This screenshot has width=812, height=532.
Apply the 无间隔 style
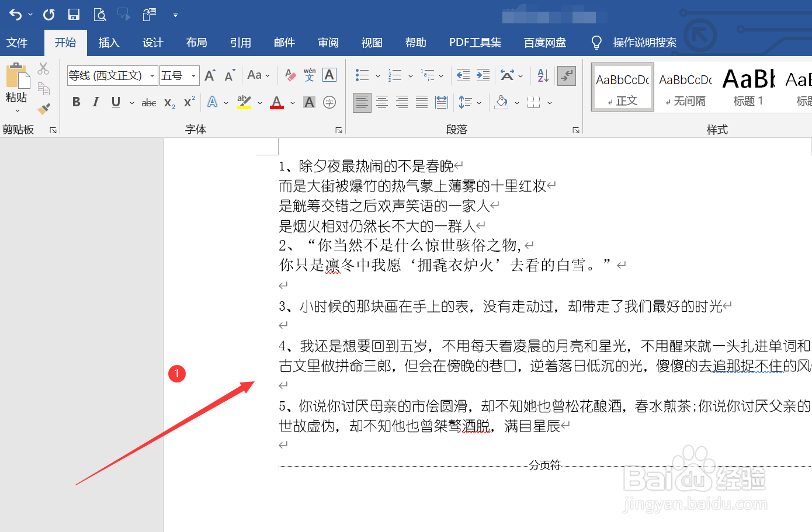pos(686,87)
